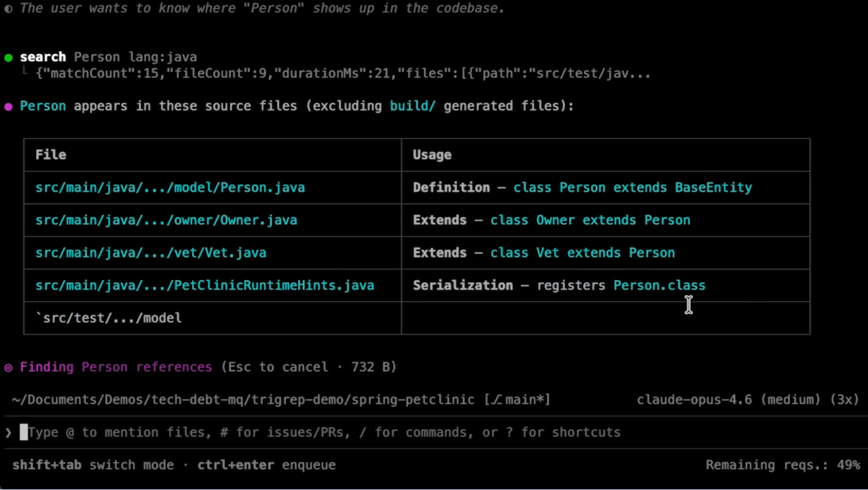868x490 pixels.
Task: Click the Finding Person references spinner icon
Action: [8, 368]
